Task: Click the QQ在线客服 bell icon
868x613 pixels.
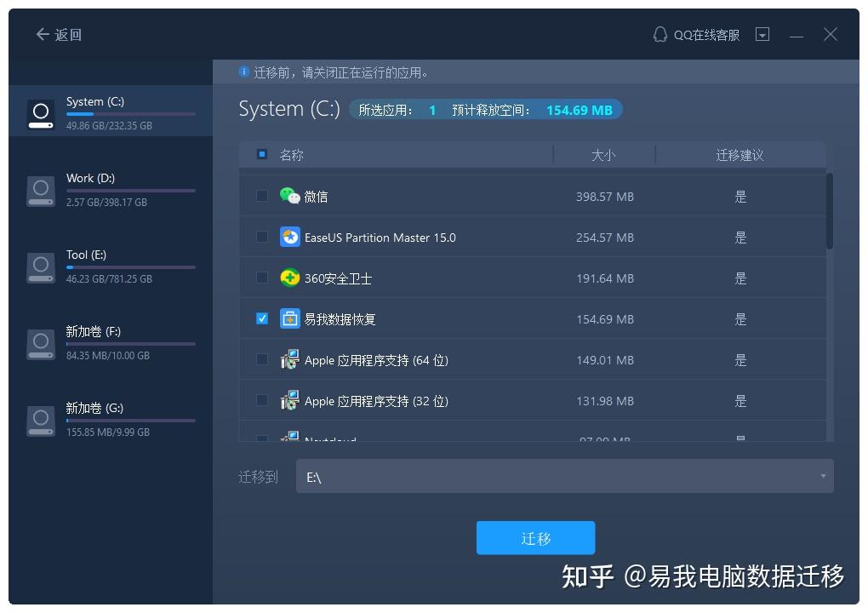Action: 660,35
